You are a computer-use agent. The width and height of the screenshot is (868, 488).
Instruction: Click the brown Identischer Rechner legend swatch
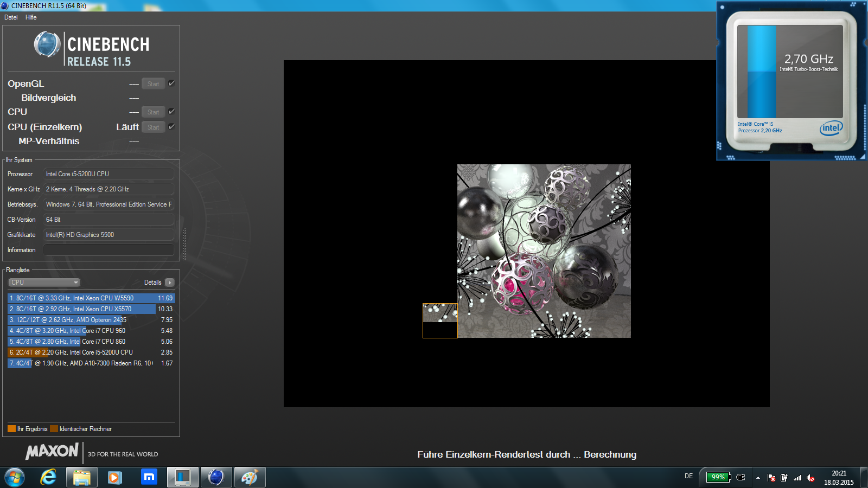54,429
